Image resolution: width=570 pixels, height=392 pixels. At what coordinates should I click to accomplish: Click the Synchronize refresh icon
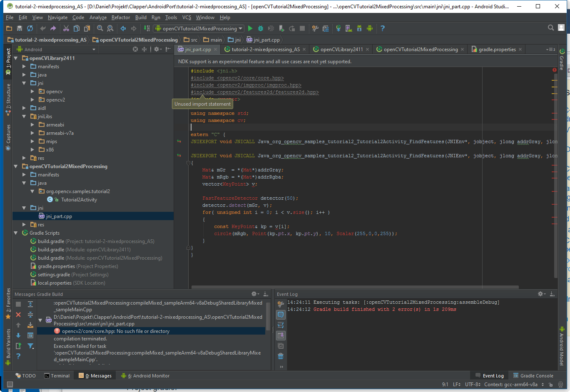click(30, 28)
